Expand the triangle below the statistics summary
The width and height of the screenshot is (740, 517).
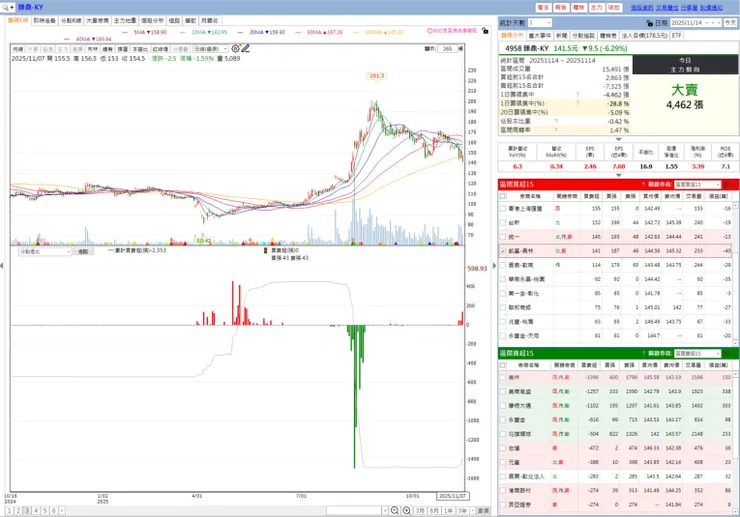[619, 139]
